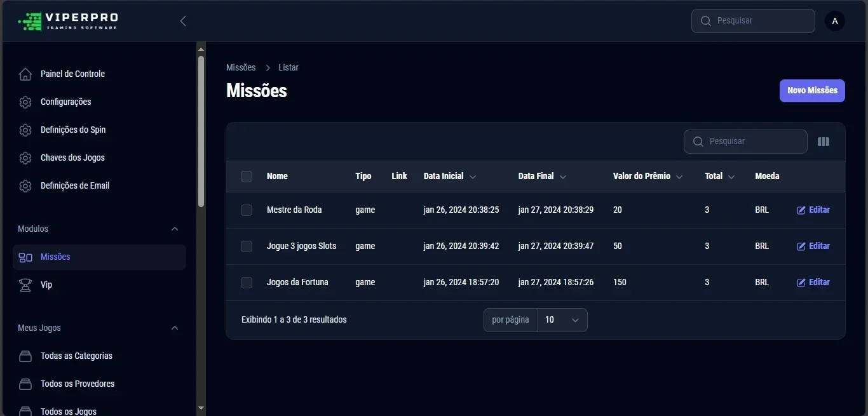Click the sidebar scroll down arrow
This screenshot has height=416, width=868.
pos(201,408)
